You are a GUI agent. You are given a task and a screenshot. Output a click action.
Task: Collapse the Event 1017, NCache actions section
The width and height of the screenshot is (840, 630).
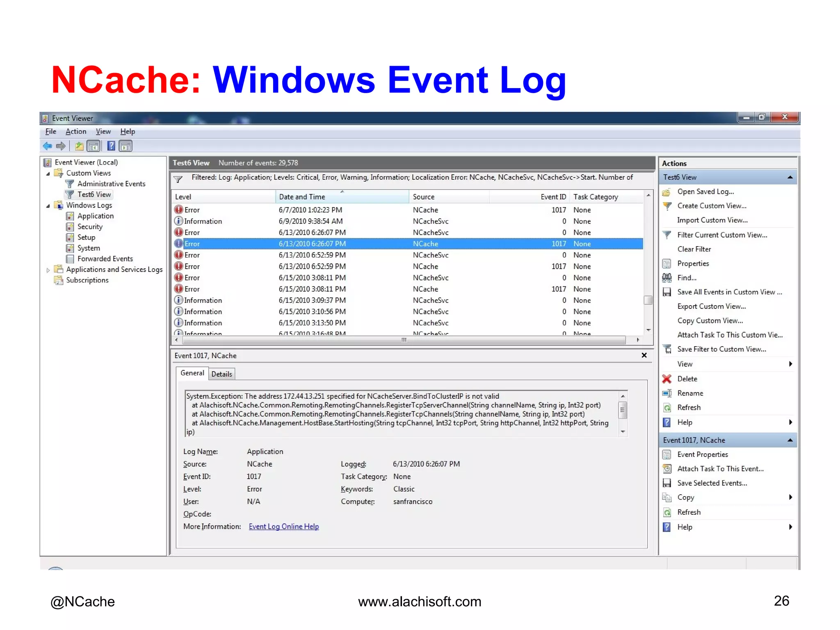[x=790, y=440]
